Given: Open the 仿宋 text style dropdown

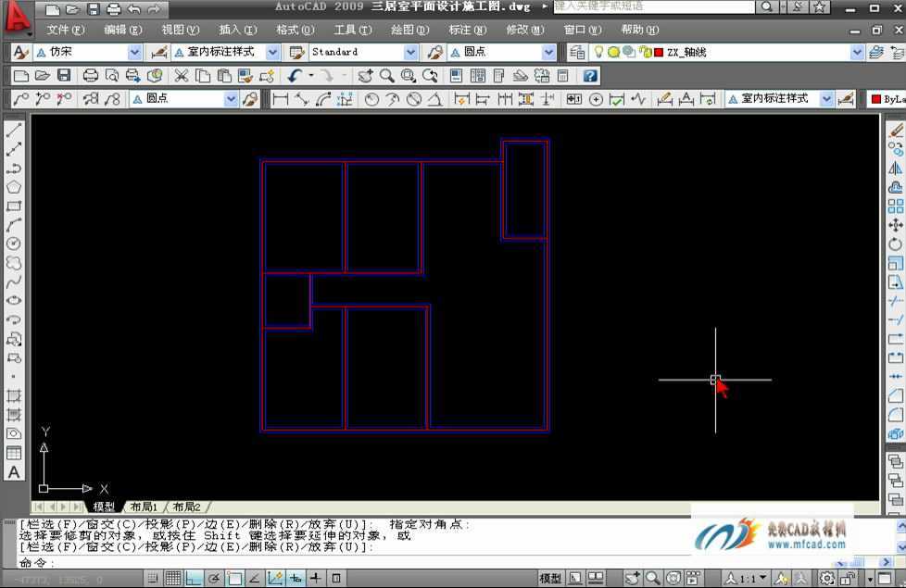Looking at the screenshot, I should pyautogui.click(x=134, y=52).
